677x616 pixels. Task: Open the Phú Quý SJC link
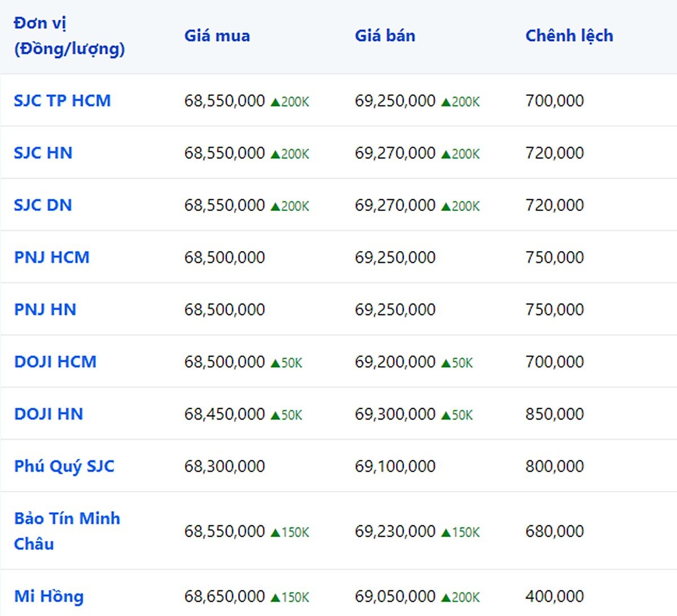(64, 467)
